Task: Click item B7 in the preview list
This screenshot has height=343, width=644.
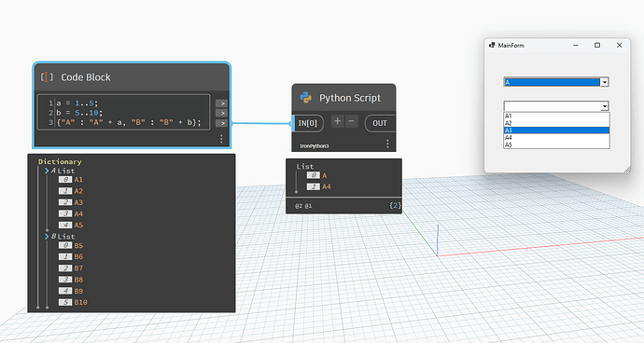Action: pos(78,268)
